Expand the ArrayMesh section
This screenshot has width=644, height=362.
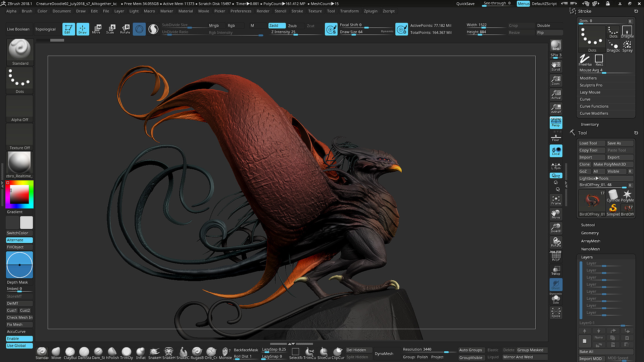[590, 241]
